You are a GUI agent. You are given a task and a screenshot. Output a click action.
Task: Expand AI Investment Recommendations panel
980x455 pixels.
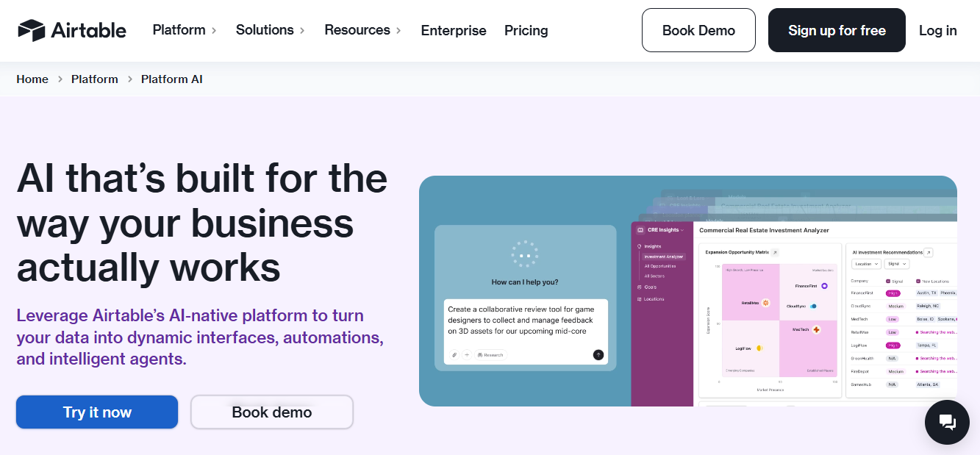point(928,253)
